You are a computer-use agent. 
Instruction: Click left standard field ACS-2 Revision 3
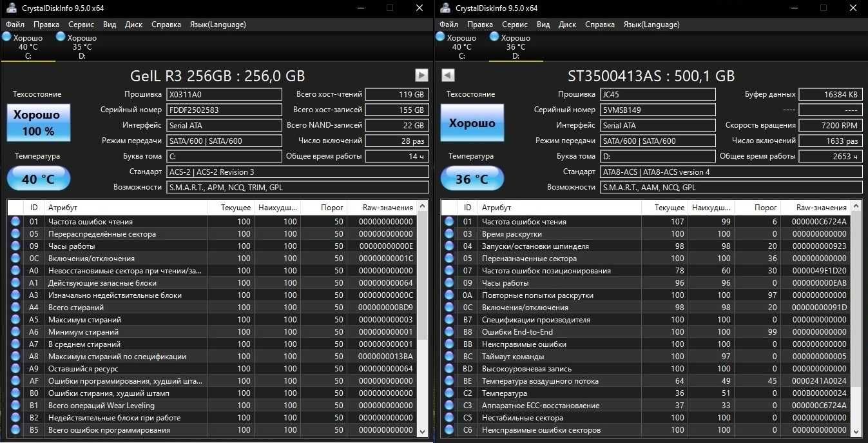click(297, 172)
